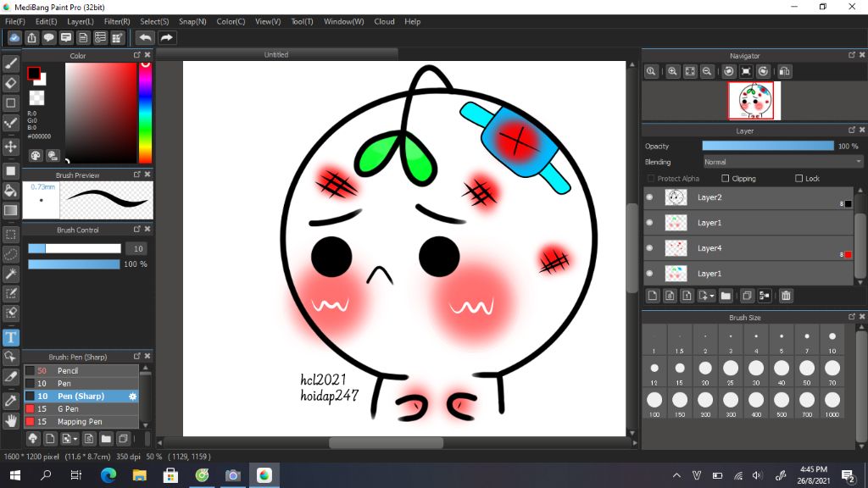
Task: Undock the Navigator panel
Action: [x=851, y=55]
